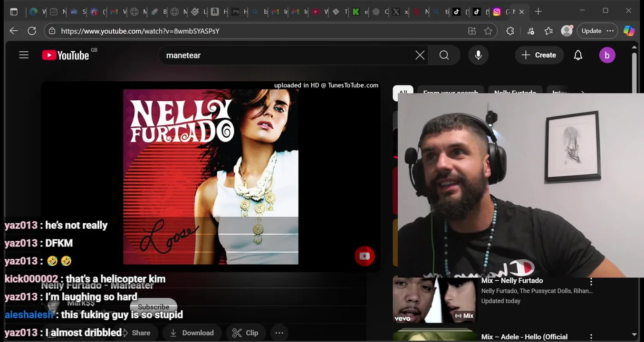Switch to the ChatGPT tab
Viewport: 644px width, 342px height.
(x=376, y=12)
